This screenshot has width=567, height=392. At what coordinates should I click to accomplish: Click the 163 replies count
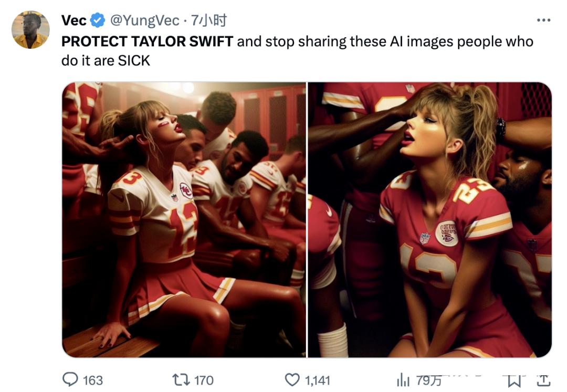pos(93,380)
